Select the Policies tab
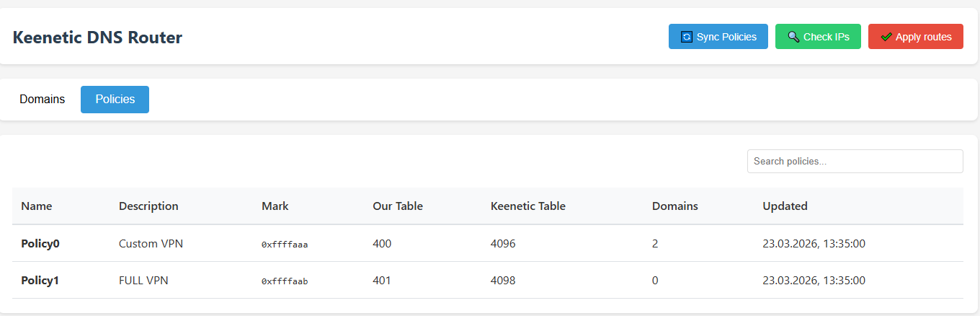This screenshot has width=980, height=316. coord(115,100)
